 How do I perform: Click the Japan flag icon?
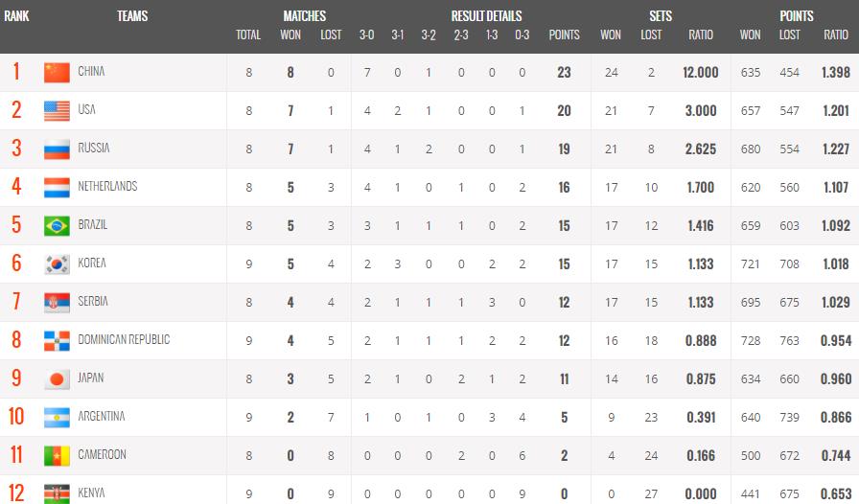pyautogui.click(x=57, y=379)
